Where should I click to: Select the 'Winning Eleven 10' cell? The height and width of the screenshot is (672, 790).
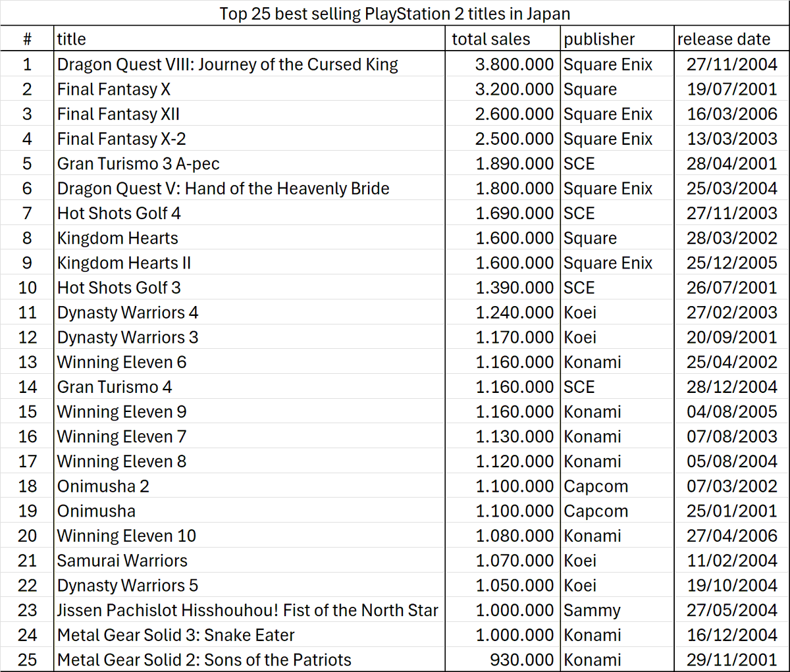click(250, 536)
